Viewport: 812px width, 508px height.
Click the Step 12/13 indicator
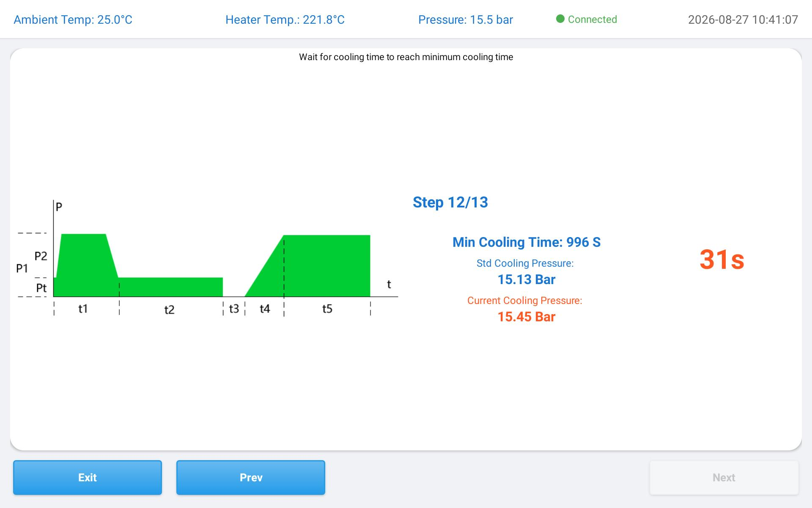tap(450, 202)
